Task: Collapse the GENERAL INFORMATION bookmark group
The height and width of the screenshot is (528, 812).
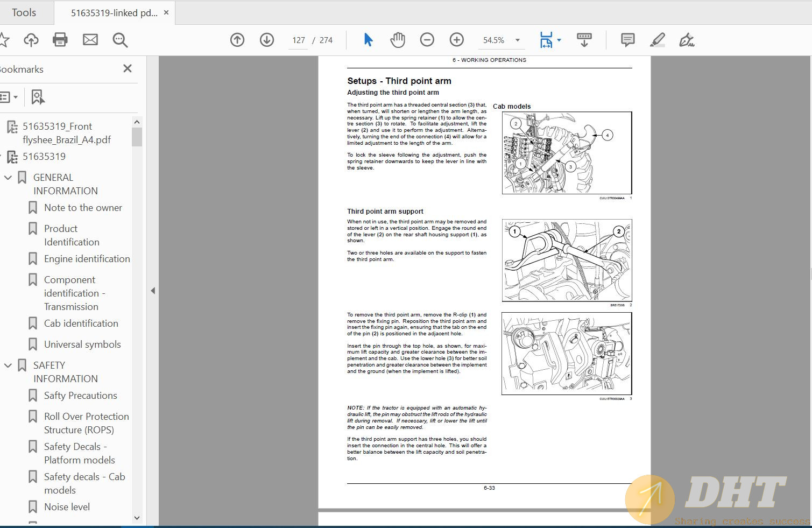Action: click(8, 178)
